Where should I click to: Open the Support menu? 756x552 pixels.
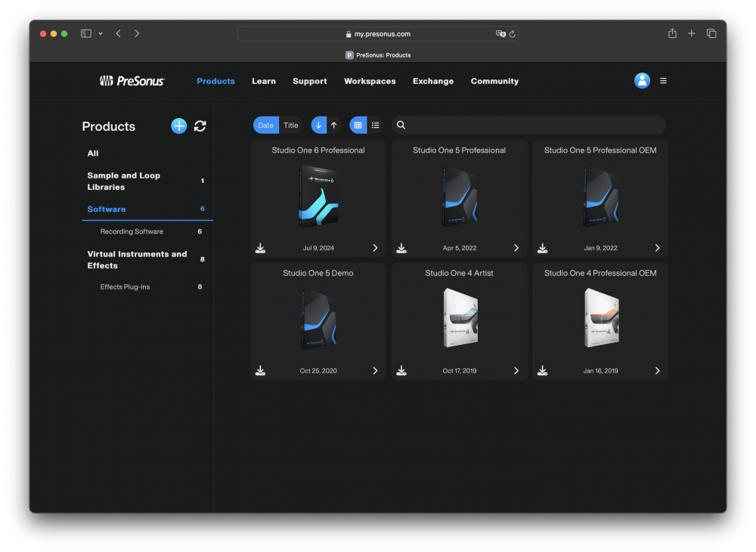click(310, 81)
